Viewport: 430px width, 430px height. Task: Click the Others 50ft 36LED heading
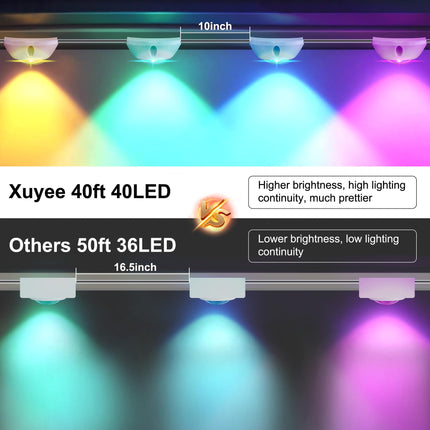click(x=92, y=245)
